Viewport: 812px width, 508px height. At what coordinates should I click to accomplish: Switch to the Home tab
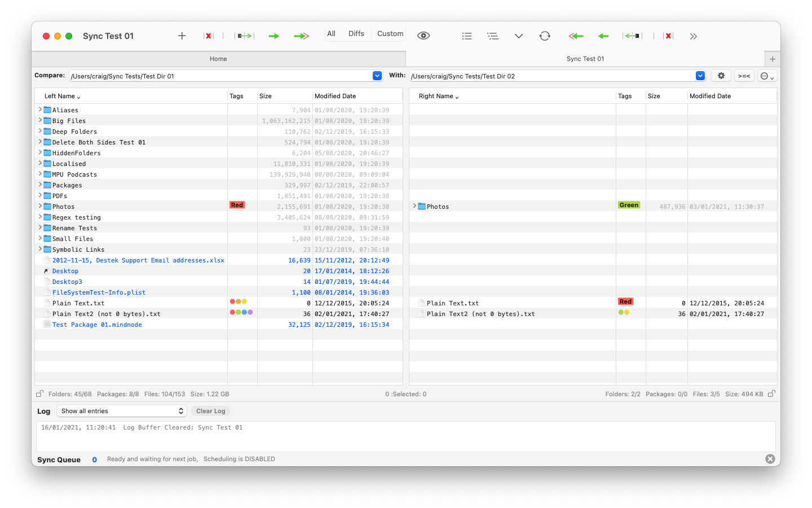(218, 59)
